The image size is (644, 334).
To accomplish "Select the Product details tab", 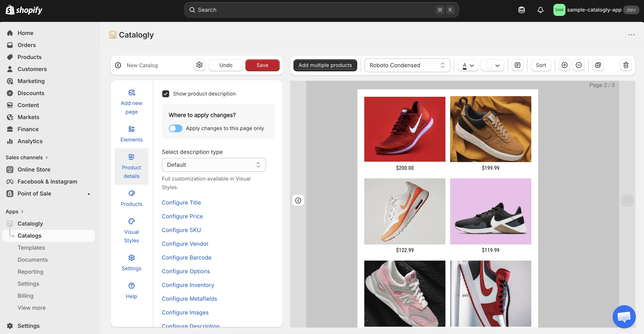I will 132,167.
